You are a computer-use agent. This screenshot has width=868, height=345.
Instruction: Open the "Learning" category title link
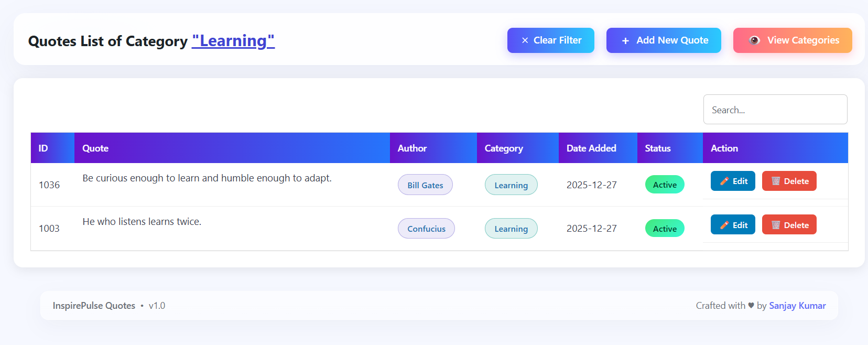tap(233, 41)
